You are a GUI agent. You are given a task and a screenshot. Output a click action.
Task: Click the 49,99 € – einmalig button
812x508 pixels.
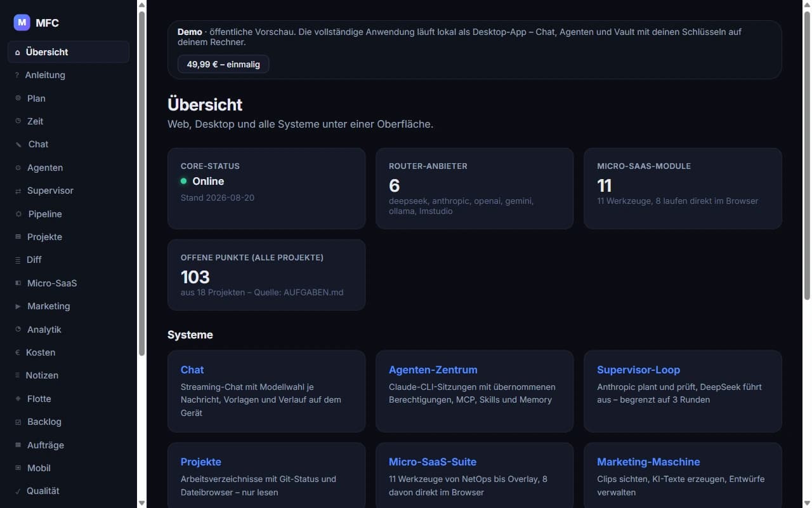click(x=223, y=64)
